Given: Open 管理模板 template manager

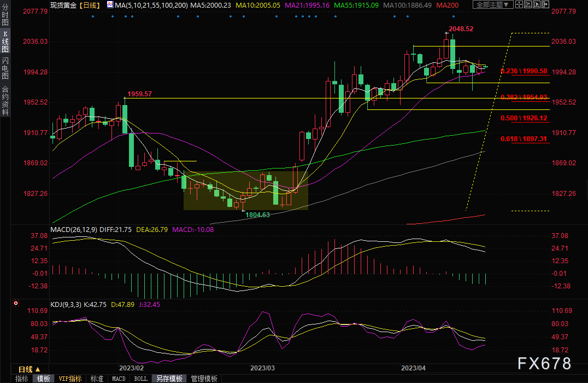Looking at the screenshot, I should point(204,379).
